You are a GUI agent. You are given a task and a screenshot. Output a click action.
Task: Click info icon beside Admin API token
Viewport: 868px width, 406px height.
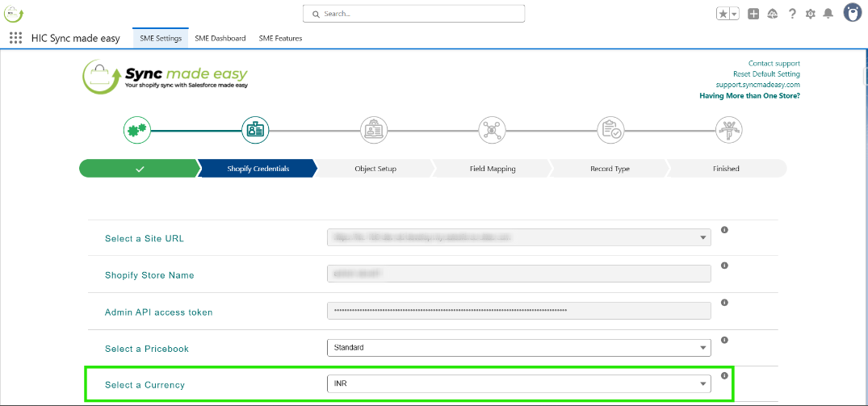pyautogui.click(x=724, y=303)
